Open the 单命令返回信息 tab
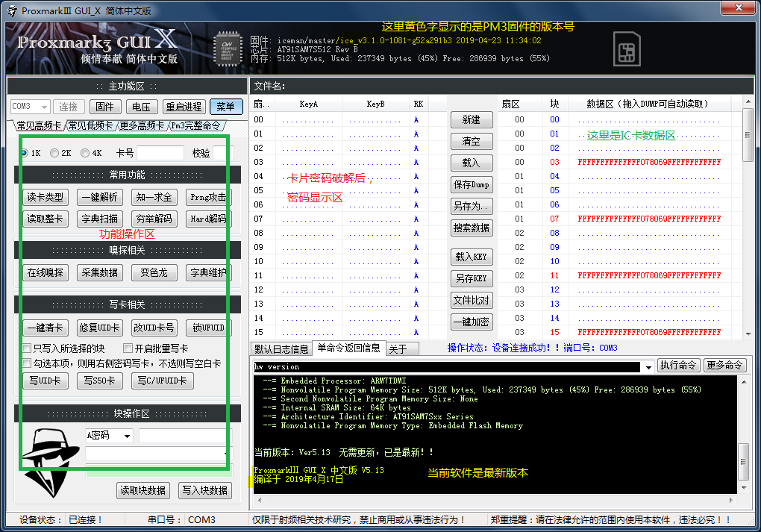Image resolution: width=761 pixels, height=532 pixels. [348, 348]
